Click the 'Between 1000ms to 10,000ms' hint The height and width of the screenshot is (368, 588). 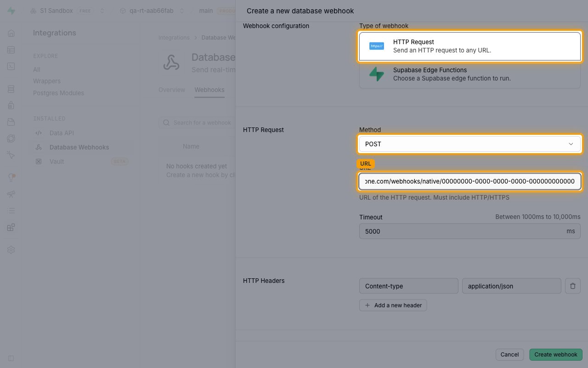pos(538,217)
